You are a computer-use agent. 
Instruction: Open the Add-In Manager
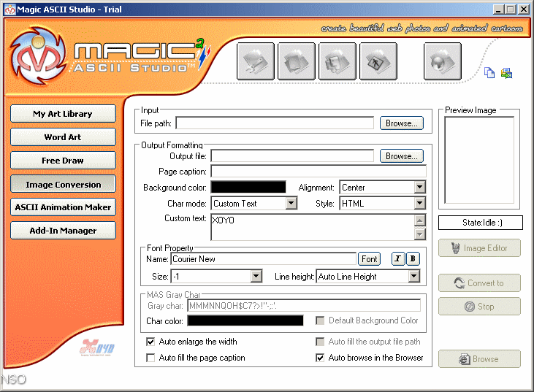[x=63, y=231]
